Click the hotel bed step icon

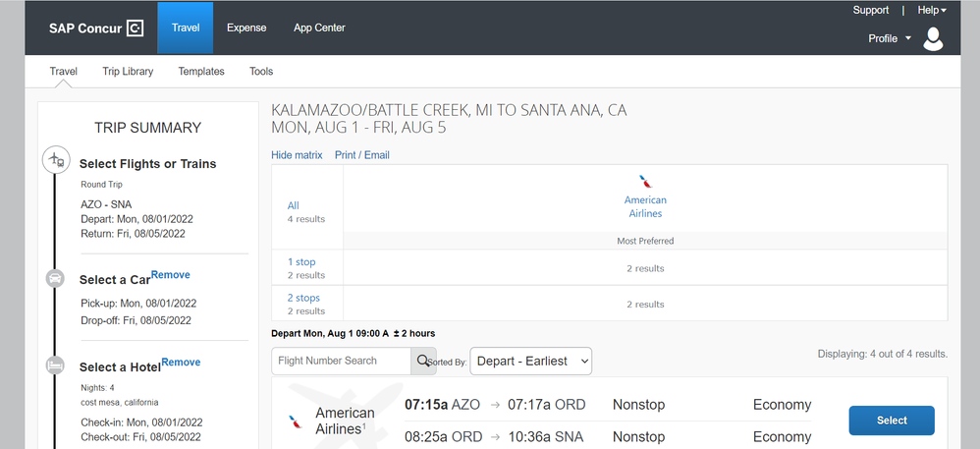55,365
